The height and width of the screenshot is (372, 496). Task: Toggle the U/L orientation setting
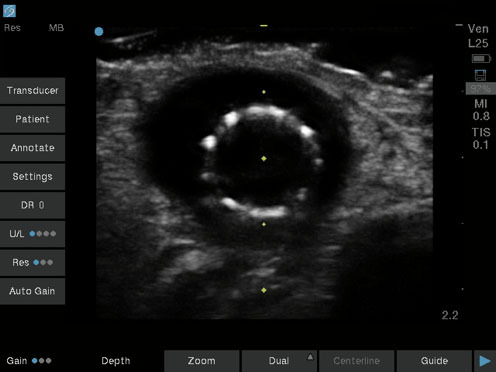[x=32, y=234]
